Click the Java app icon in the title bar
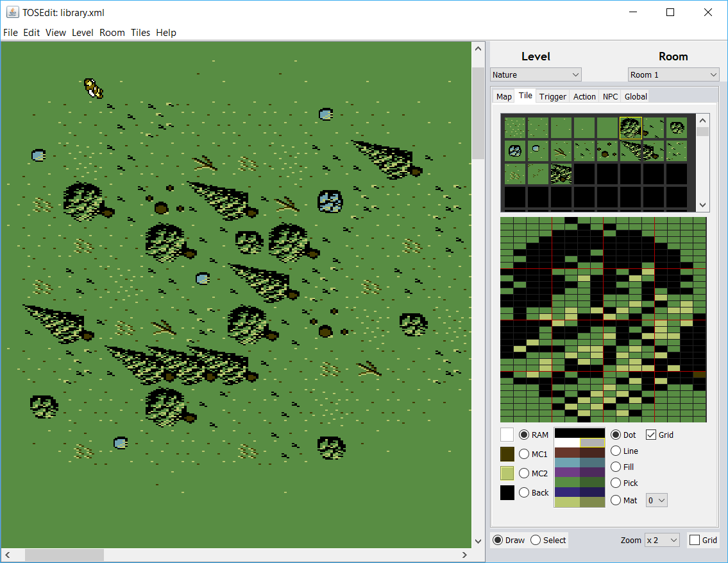Screen dimensions: 728x563 [13, 12]
